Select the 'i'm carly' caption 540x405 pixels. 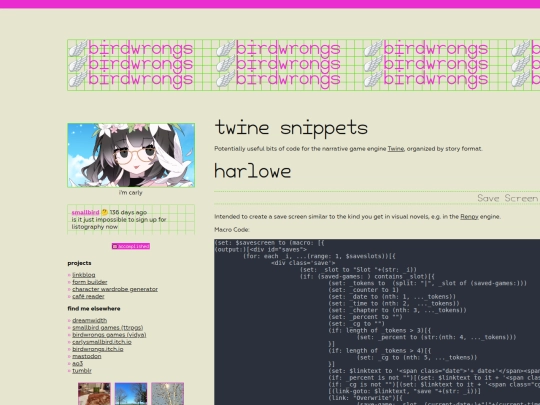pyautogui.click(x=131, y=193)
